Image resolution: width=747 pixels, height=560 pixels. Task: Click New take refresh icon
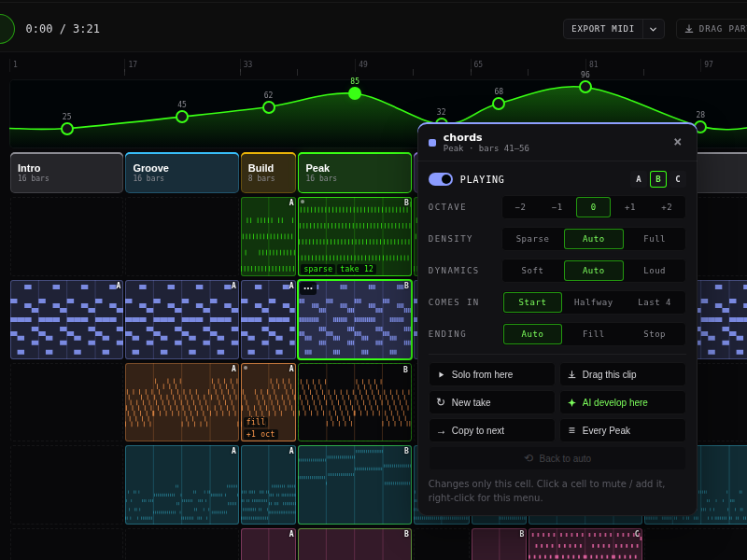[x=441, y=402]
